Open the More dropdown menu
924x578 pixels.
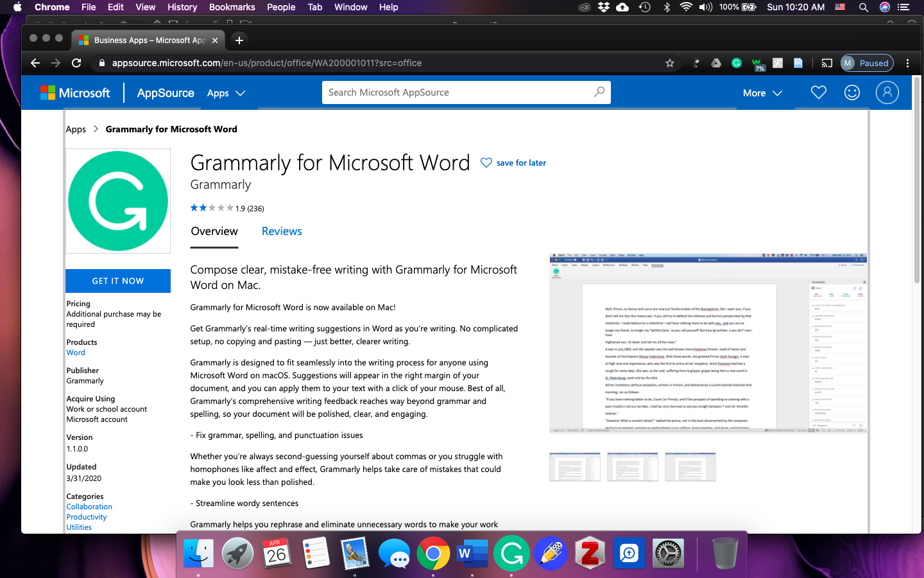click(762, 93)
